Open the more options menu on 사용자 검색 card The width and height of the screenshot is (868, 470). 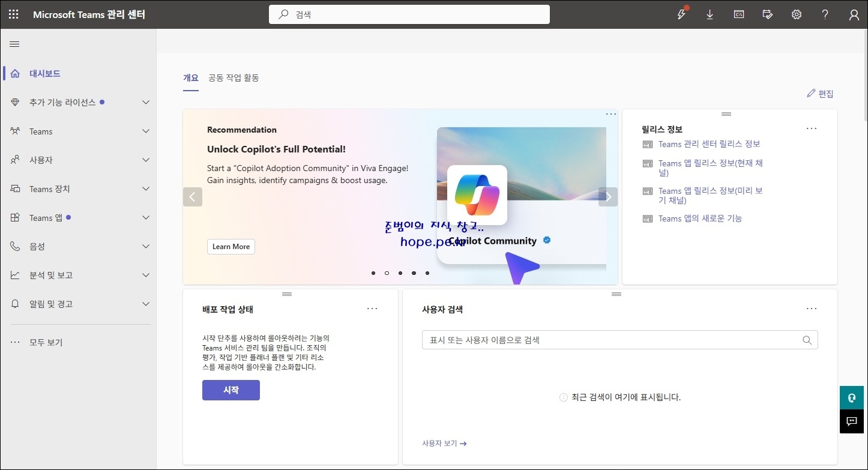(x=812, y=309)
